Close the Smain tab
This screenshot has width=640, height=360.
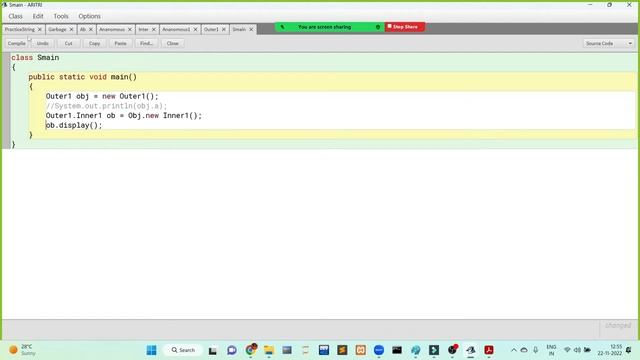pos(251,29)
